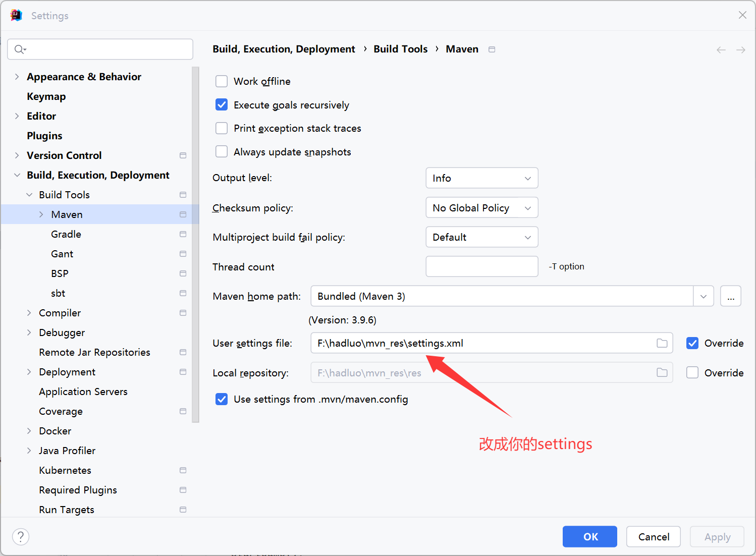756x556 pixels.
Task: Click project-level icon next to Version Control
Action: point(183,155)
